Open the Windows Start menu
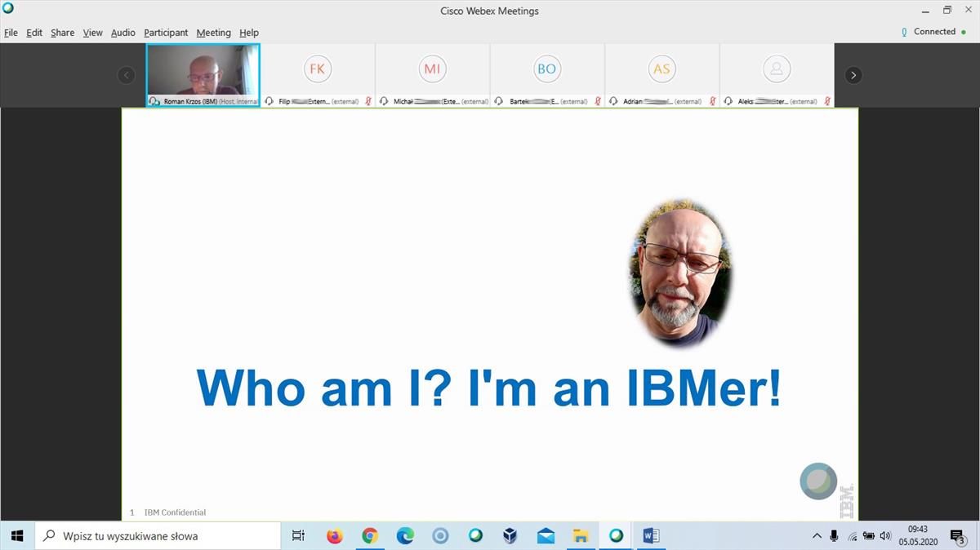 pyautogui.click(x=17, y=535)
